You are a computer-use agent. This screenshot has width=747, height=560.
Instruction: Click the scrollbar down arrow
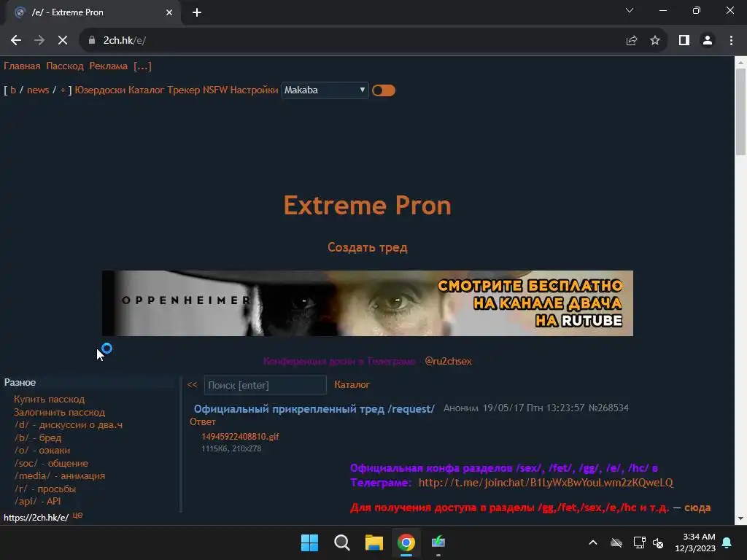pos(740,519)
